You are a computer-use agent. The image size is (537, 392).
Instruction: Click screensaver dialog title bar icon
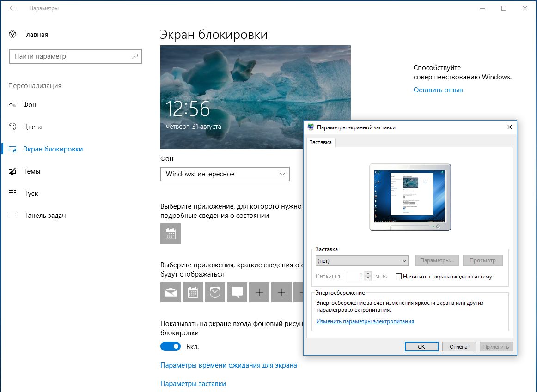click(x=311, y=127)
